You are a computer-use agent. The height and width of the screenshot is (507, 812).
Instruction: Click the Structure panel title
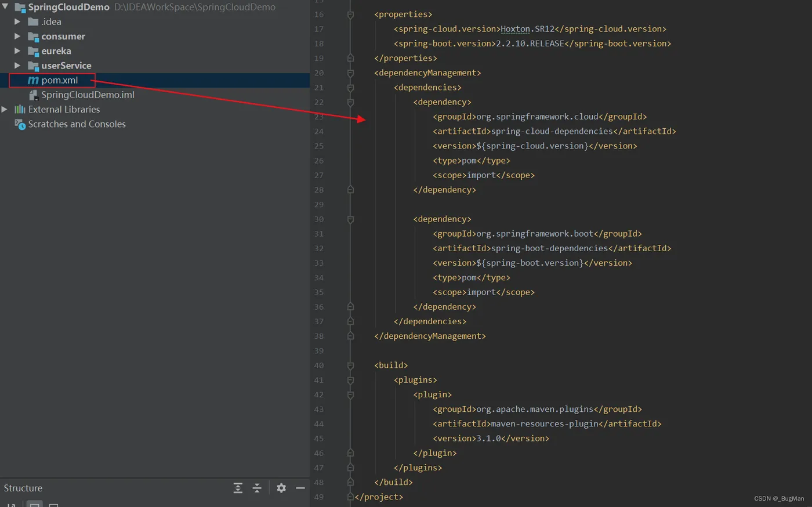click(x=23, y=488)
